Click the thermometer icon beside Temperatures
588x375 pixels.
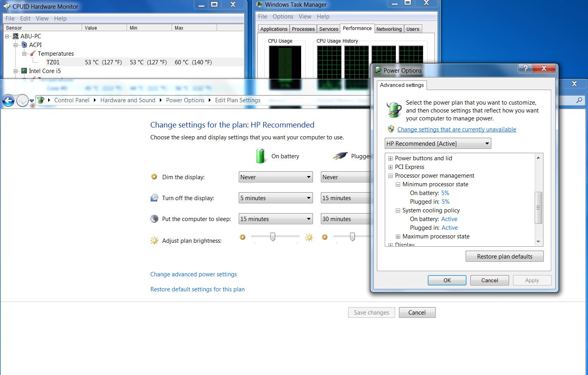33,53
